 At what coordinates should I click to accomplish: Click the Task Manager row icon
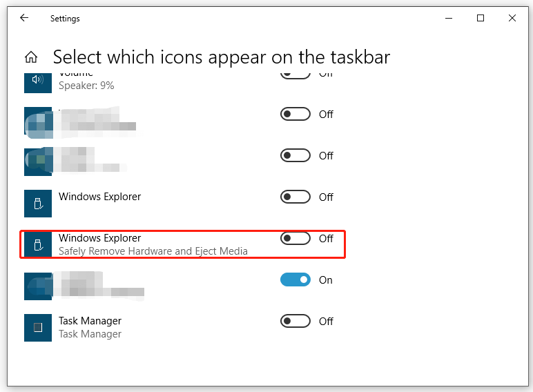tap(38, 327)
